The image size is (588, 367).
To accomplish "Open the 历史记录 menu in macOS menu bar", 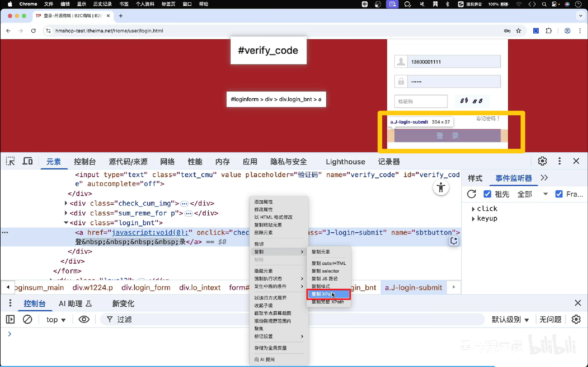I will point(102,4).
